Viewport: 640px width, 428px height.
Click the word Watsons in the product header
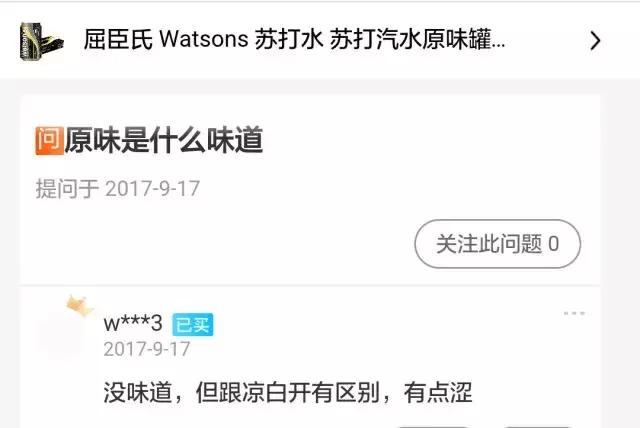204,40
